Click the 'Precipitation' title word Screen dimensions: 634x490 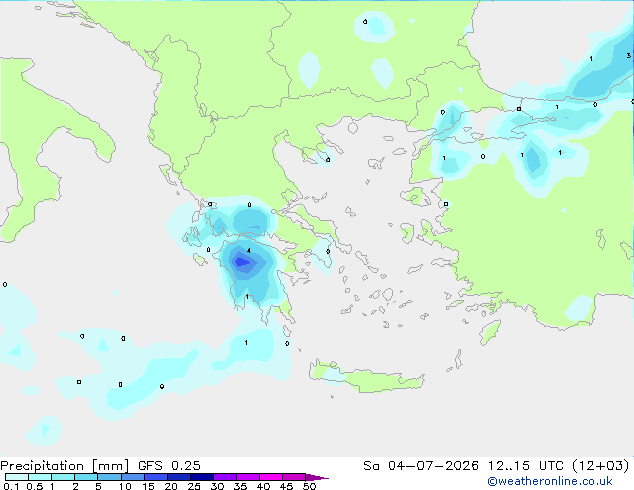click(x=42, y=466)
